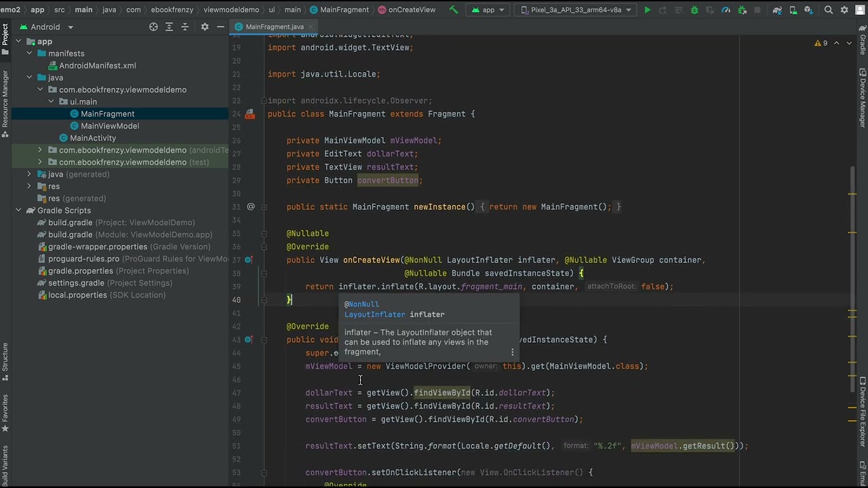Click Apply Code Changes icon
The image size is (868, 488).
[679, 10]
